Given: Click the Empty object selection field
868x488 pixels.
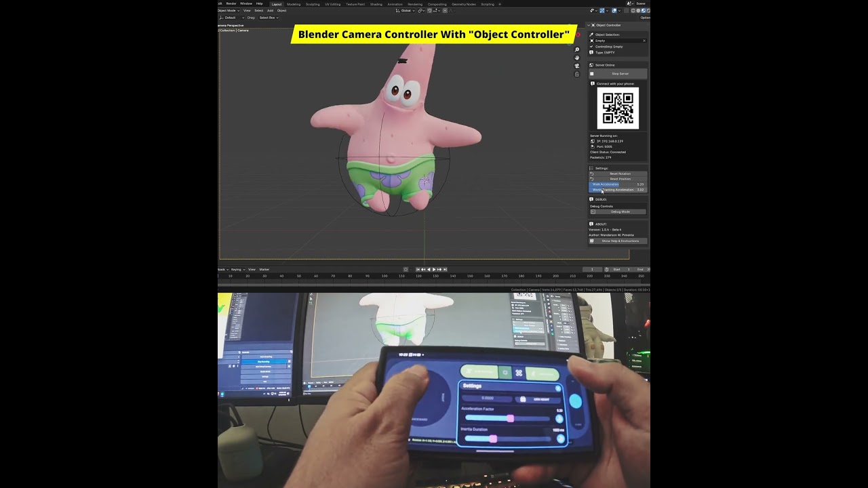Looking at the screenshot, I should pos(617,41).
